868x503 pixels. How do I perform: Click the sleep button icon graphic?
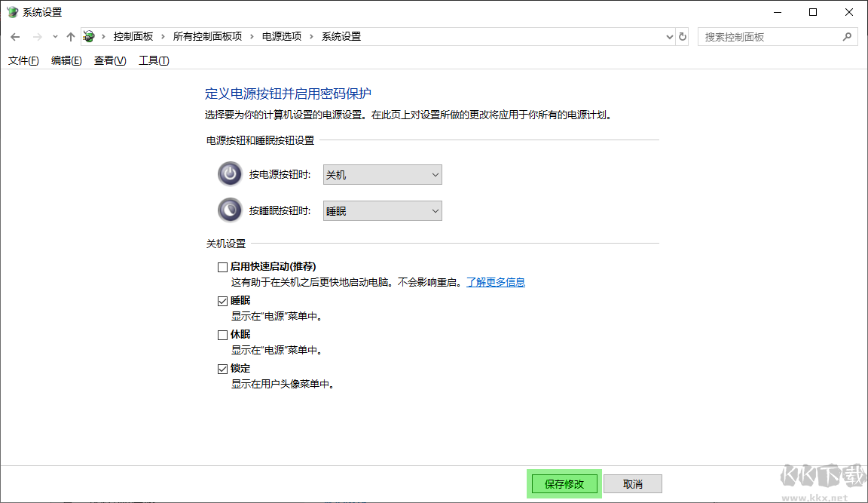[229, 210]
